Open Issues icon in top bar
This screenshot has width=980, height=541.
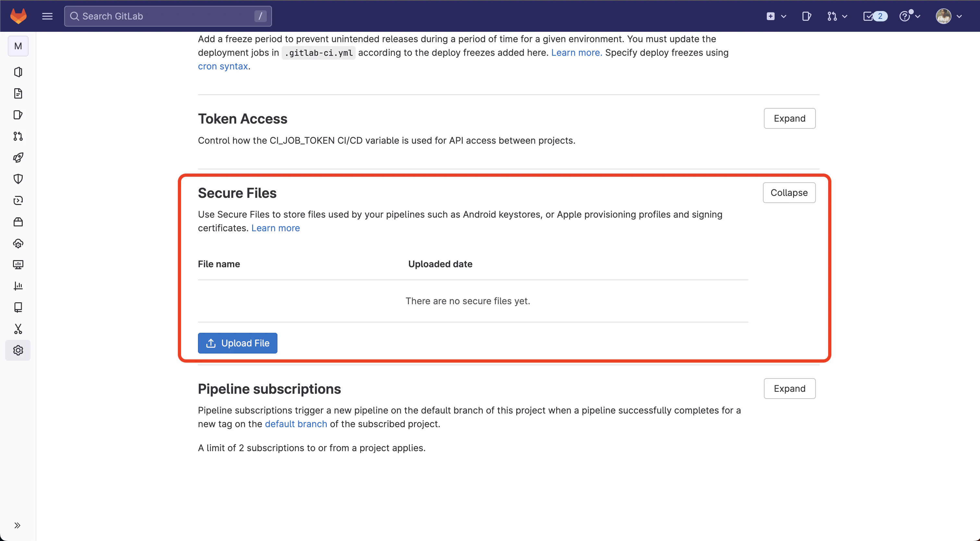806,16
